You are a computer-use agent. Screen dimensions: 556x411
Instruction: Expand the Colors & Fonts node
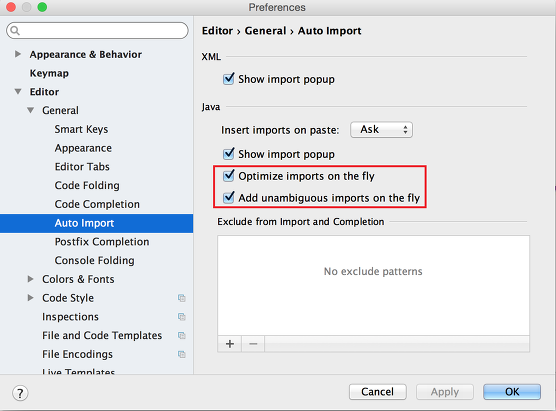(30, 279)
